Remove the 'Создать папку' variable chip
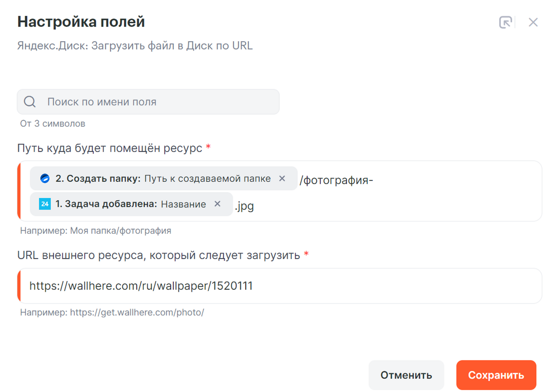This screenshot has width=553, height=392. pos(282,179)
